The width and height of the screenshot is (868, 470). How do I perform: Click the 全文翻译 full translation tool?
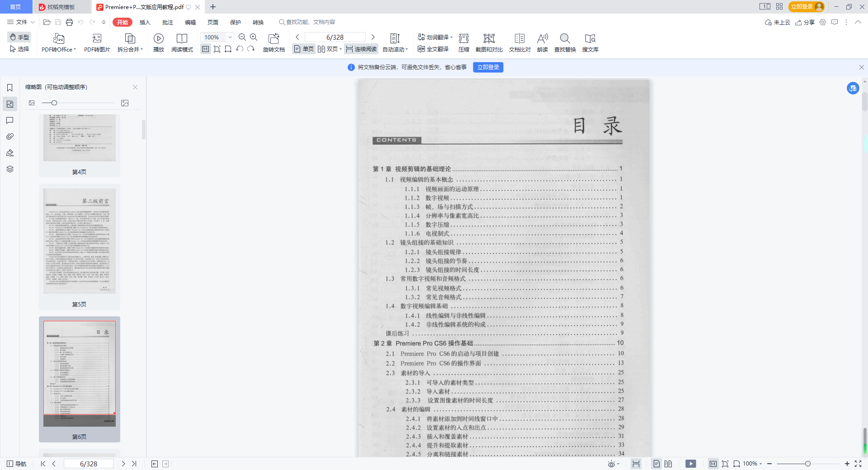point(433,49)
